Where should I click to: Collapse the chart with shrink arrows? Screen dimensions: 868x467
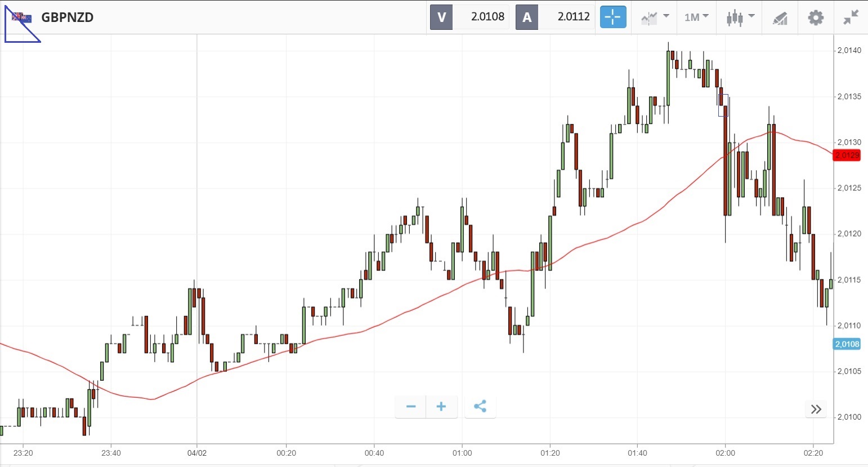pos(851,17)
